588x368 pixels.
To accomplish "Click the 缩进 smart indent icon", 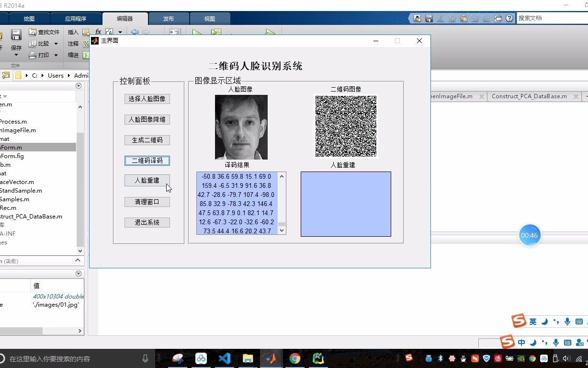I will click(86, 56).
